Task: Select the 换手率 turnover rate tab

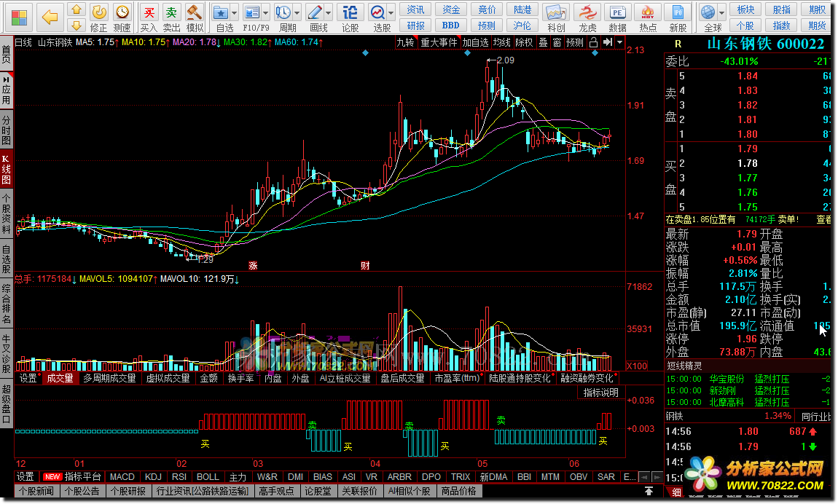Action: tap(240, 378)
